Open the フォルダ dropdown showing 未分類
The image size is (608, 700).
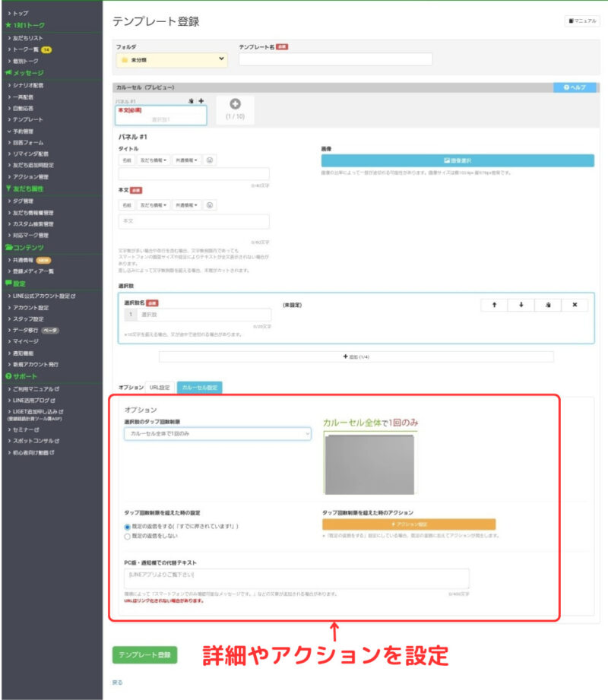pos(172,60)
